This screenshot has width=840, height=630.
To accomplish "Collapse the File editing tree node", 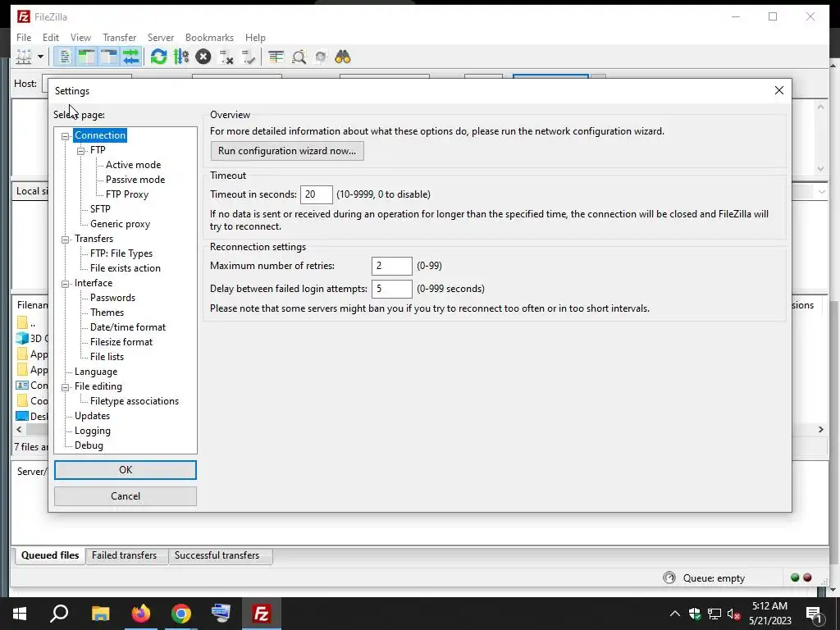I will [x=66, y=387].
